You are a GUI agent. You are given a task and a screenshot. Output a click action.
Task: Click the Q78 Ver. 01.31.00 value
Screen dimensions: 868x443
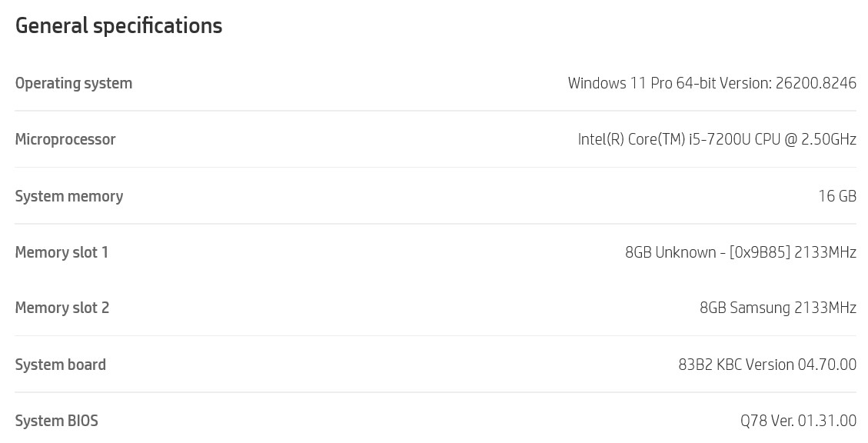point(798,421)
